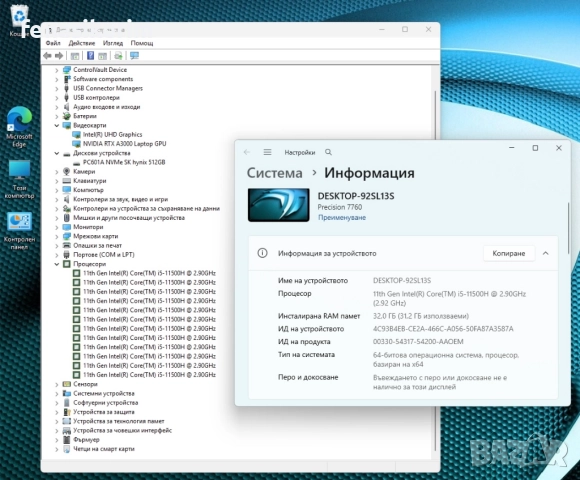This screenshot has height=480, width=580.
Task: Select Четци на смарт карти category
Action: (x=104, y=449)
